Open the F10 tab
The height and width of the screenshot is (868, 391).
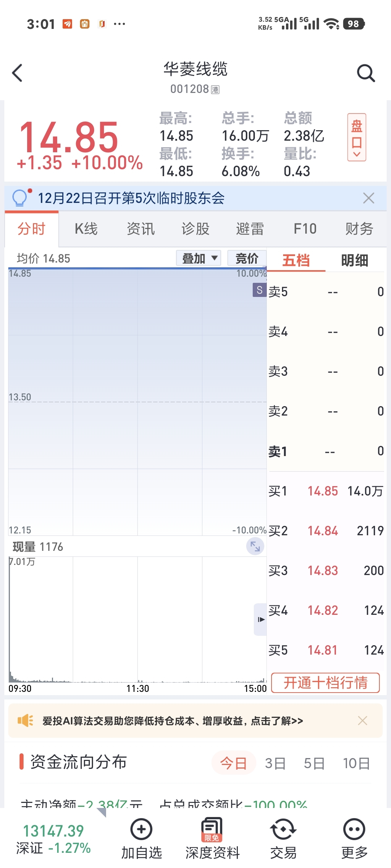click(x=305, y=229)
